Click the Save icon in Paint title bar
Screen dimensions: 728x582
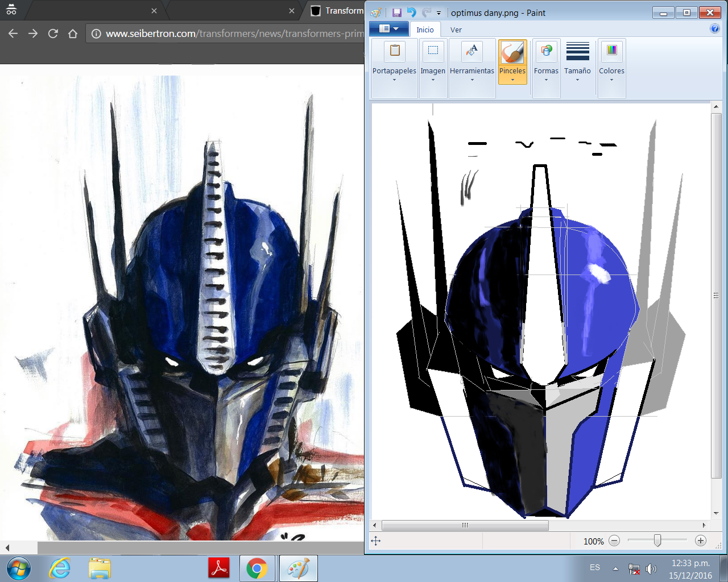pos(397,13)
